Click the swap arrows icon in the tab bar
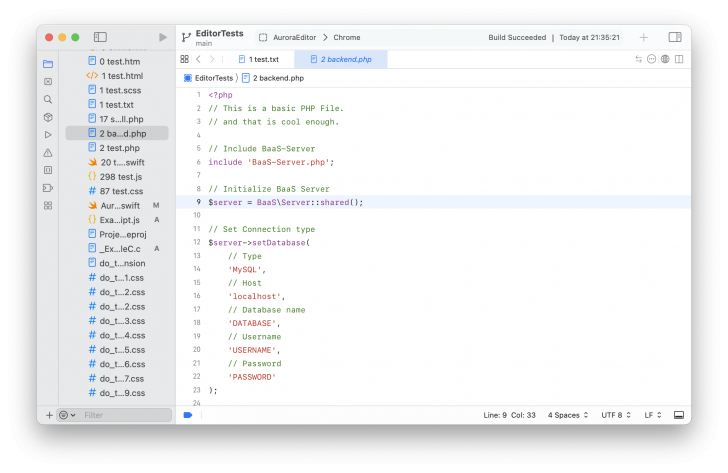The image size is (728, 473). pos(638,59)
